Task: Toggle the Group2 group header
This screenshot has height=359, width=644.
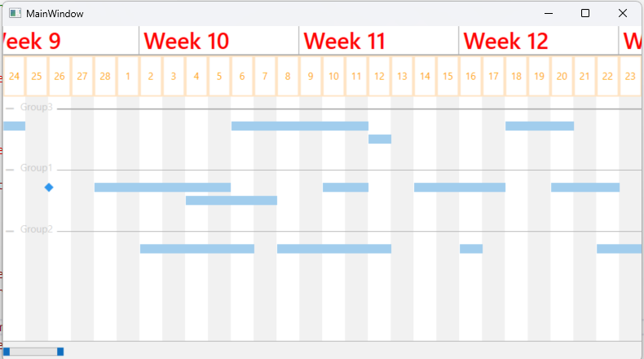Action: pos(10,231)
